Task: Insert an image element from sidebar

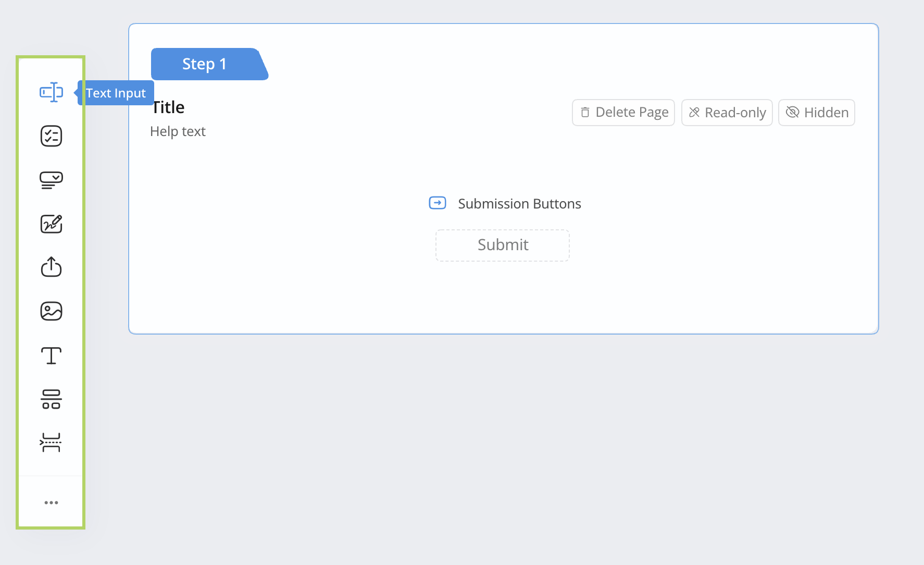Action: 51,311
